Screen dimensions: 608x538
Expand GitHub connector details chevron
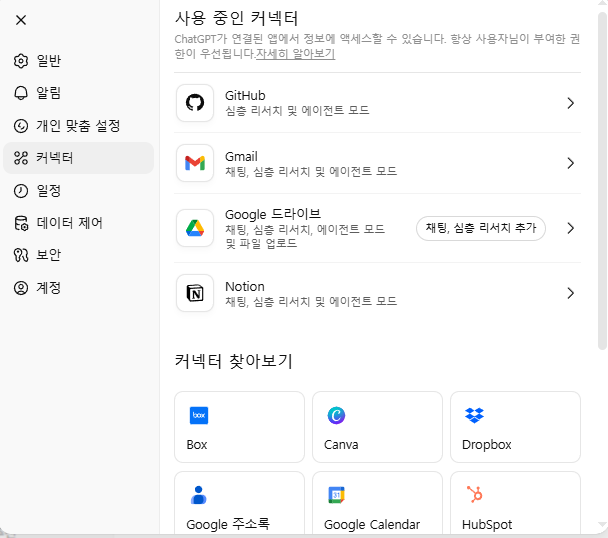coord(570,103)
